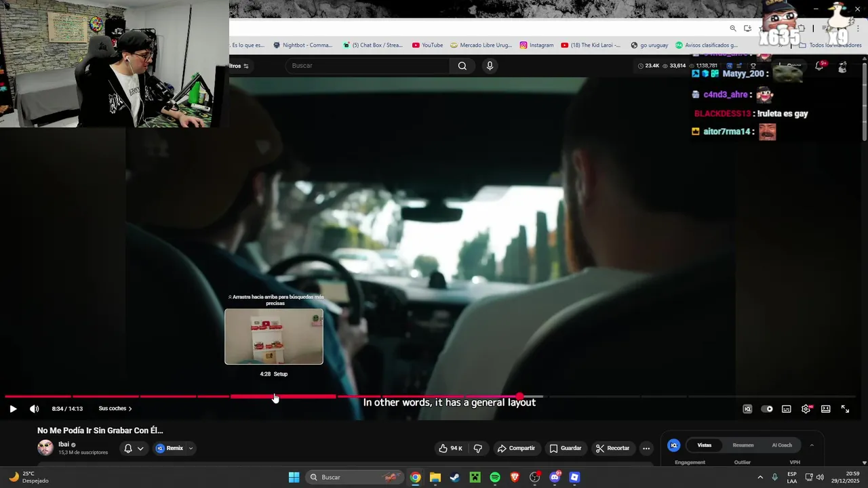Viewport: 868px width, 488px height.
Task: Click the browser zoom magnifier icon
Action: [x=733, y=28]
